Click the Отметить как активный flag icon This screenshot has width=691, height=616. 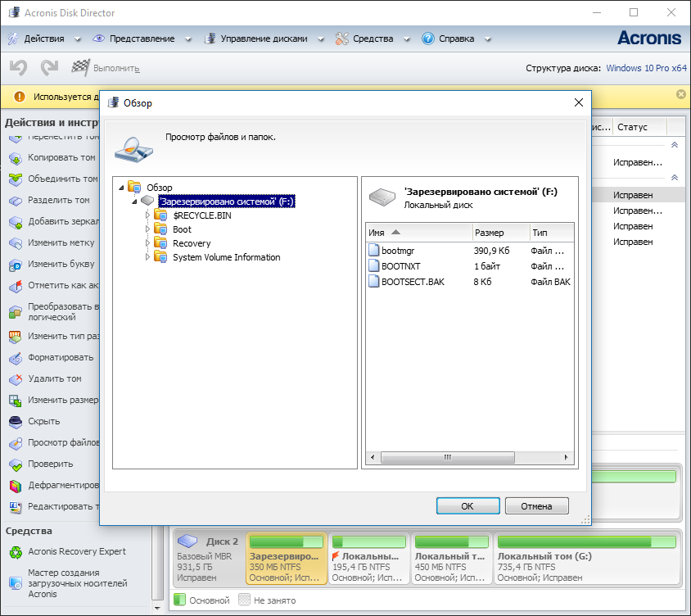pos(16,286)
